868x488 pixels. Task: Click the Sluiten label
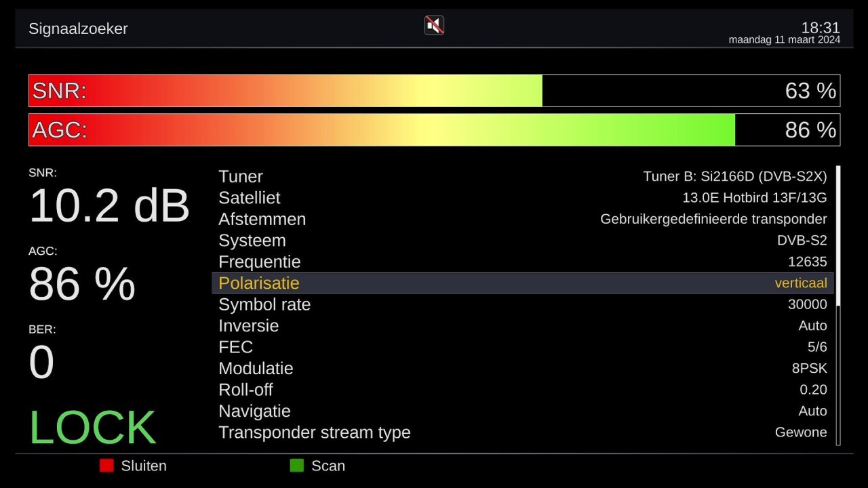pyautogui.click(x=144, y=466)
